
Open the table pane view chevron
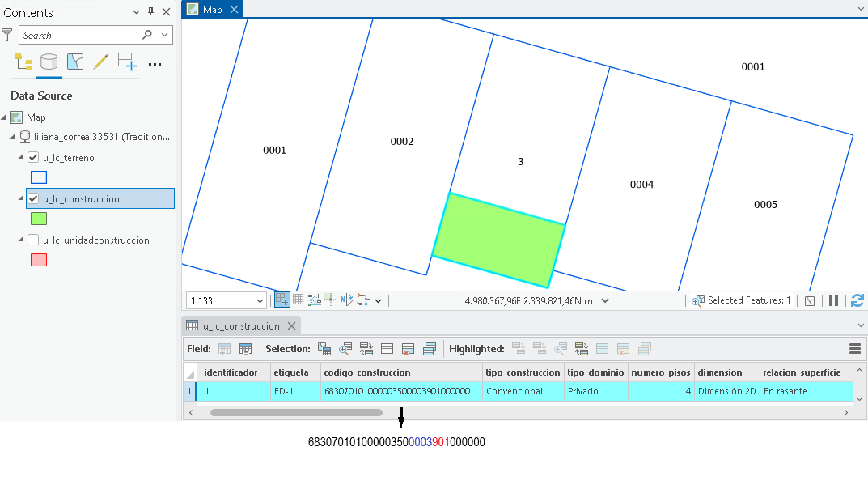(x=861, y=325)
